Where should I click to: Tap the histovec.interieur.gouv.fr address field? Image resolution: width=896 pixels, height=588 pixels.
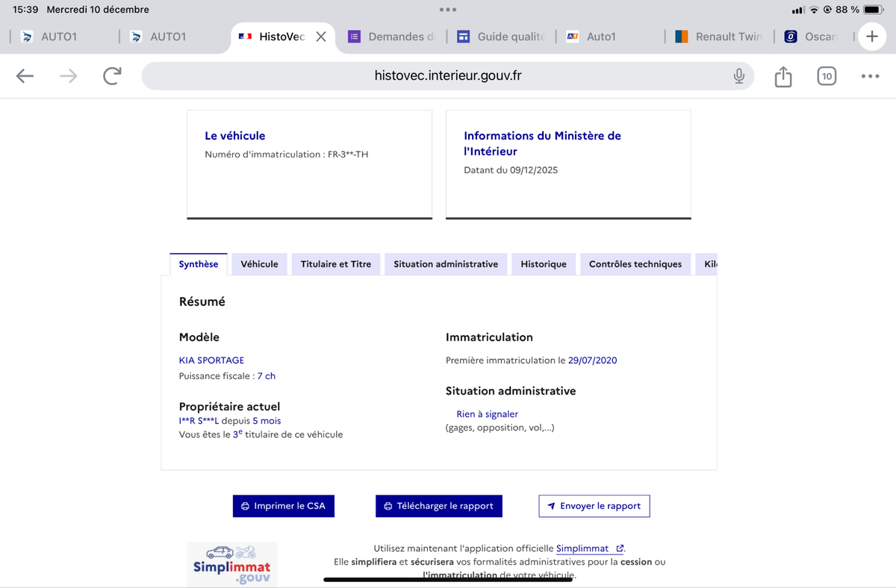[448, 76]
